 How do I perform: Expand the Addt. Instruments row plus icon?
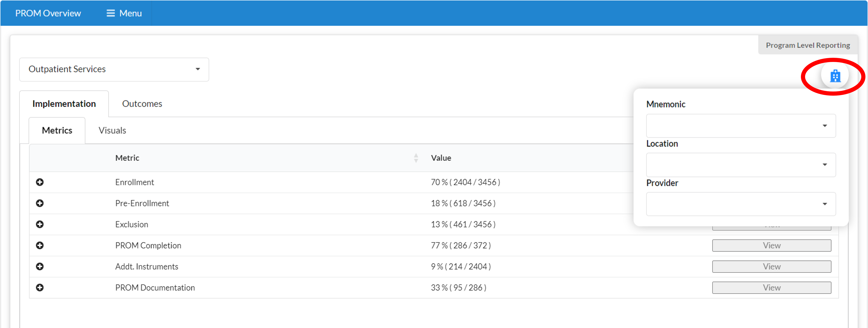tap(40, 267)
